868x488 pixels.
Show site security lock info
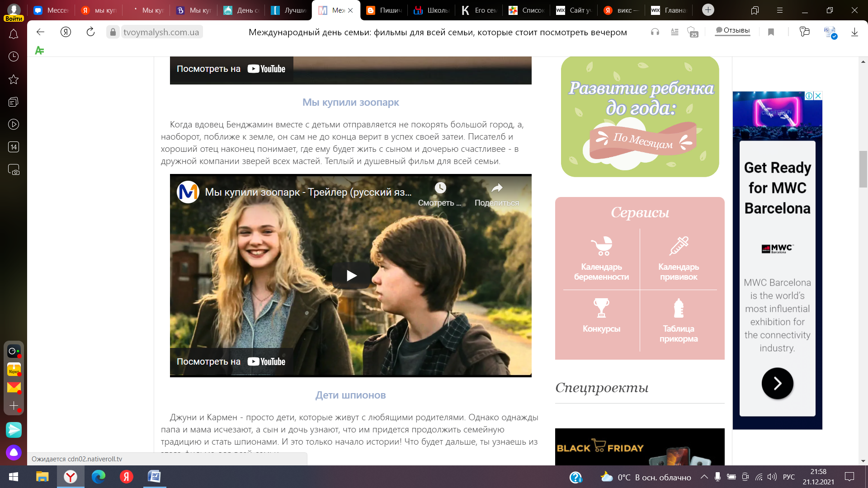[x=113, y=32]
